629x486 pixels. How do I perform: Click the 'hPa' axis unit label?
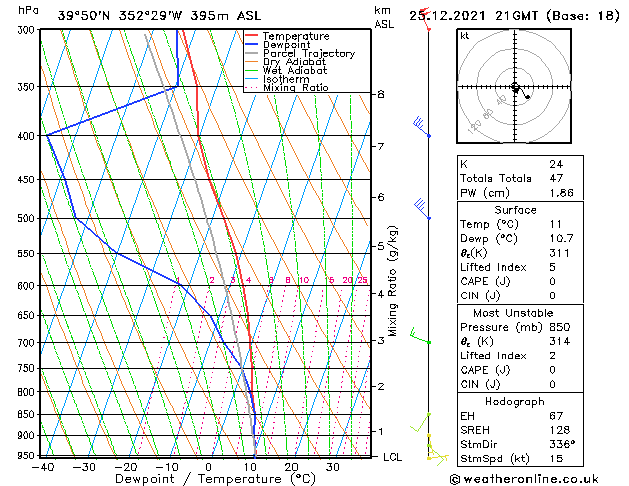[28, 10]
